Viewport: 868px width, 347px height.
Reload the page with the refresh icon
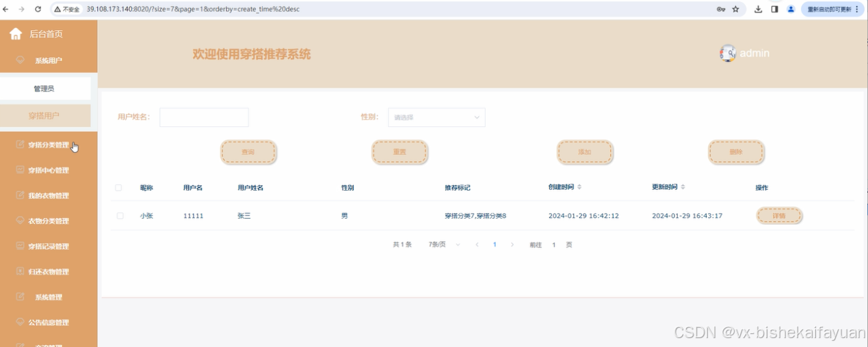38,9
